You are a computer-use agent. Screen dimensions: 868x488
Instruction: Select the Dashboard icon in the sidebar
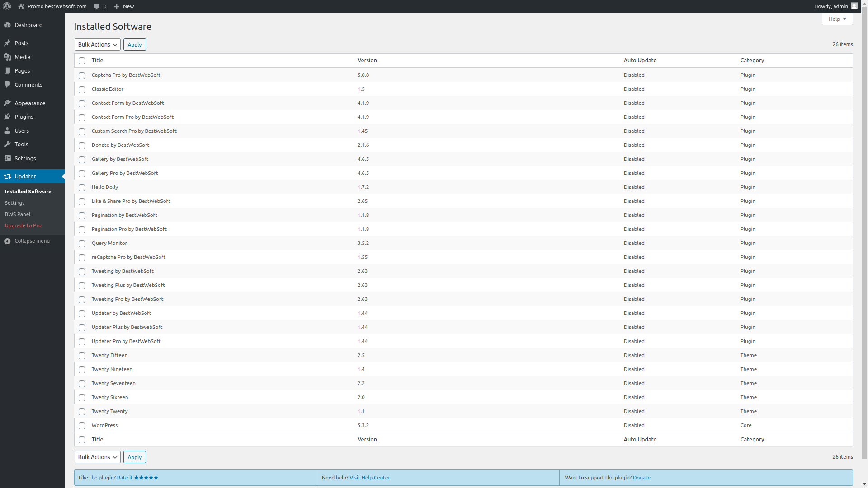(x=7, y=25)
